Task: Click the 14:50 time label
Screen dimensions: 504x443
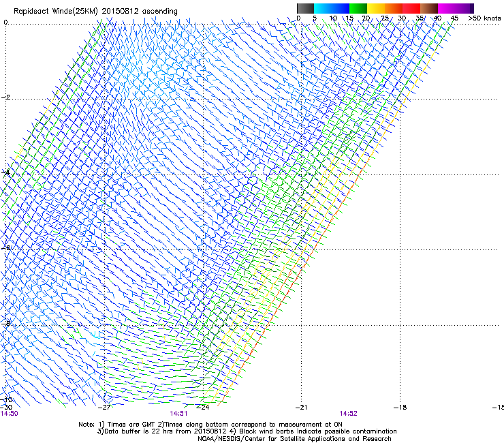Action: click(x=9, y=414)
